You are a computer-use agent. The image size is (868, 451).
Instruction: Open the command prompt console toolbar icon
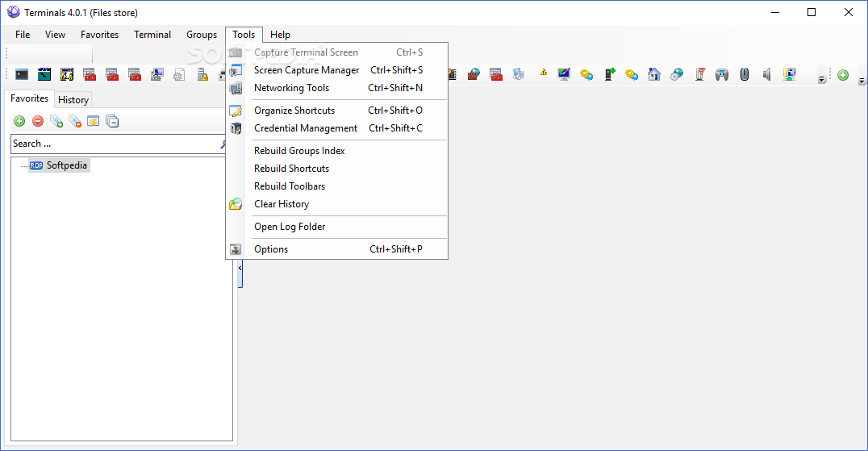pyautogui.click(x=22, y=74)
